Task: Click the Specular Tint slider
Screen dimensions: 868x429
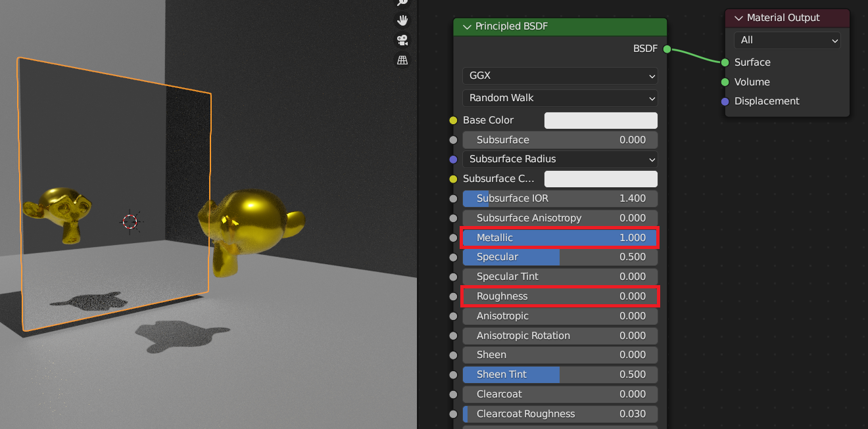Action: tap(560, 277)
